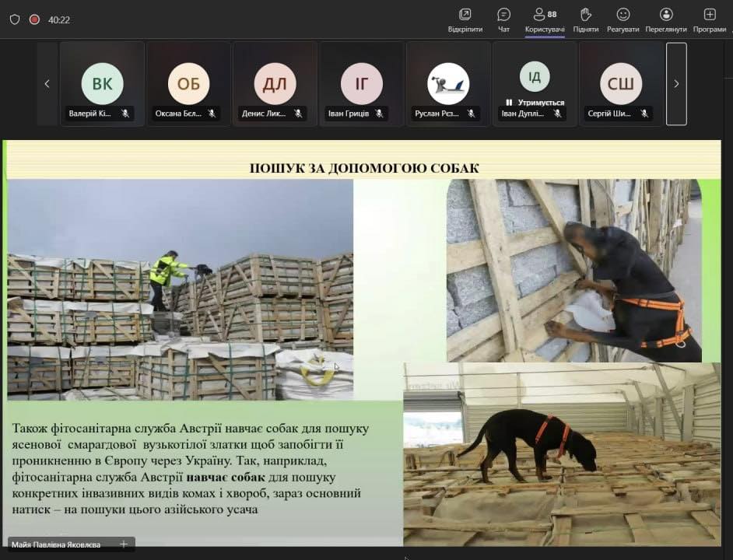Click the plus icon beside presenter name
This screenshot has width=733, height=560.
click(x=123, y=544)
